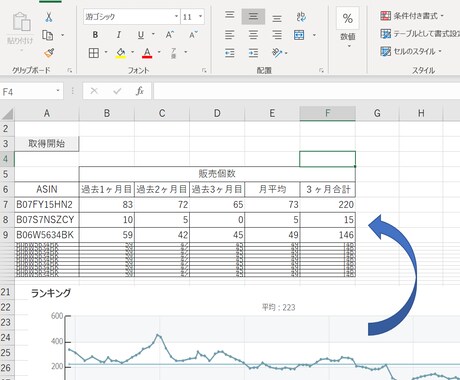Select cell containing B07FY15HN2

tap(47, 204)
